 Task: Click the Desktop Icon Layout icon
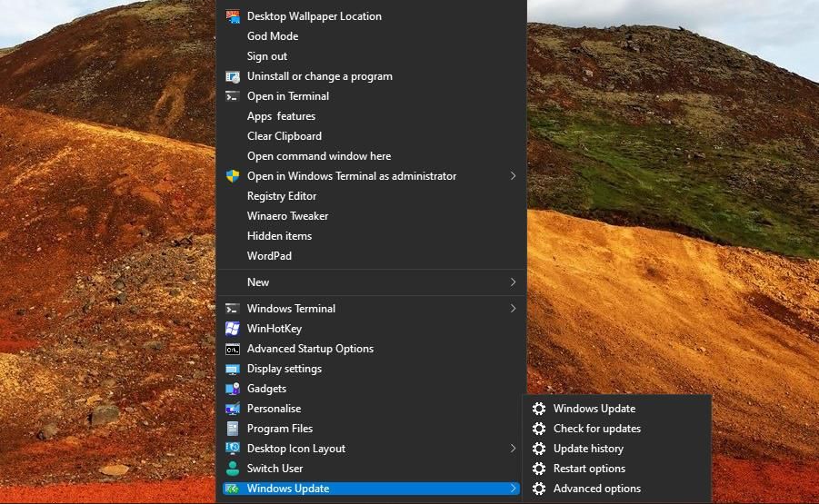point(233,449)
